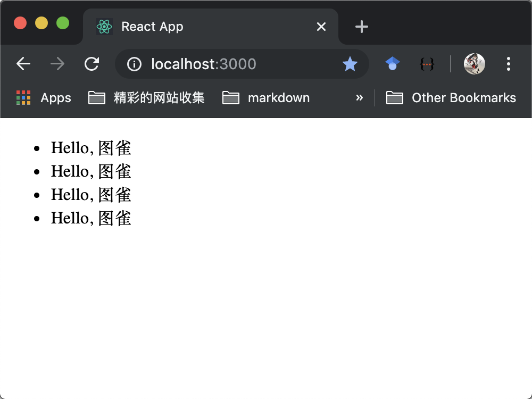Click the back navigation arrow

[x=23, y=64]
